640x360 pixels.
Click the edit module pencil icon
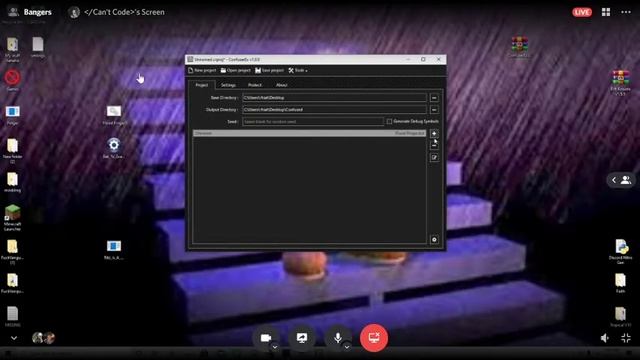click(434, 158)
